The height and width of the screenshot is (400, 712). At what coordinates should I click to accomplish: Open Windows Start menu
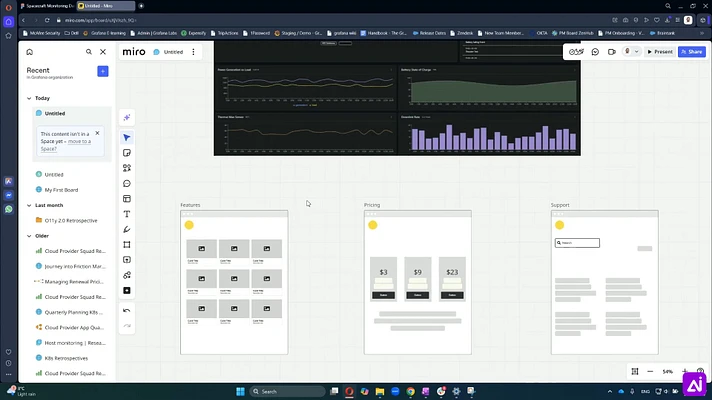(241, 391)
